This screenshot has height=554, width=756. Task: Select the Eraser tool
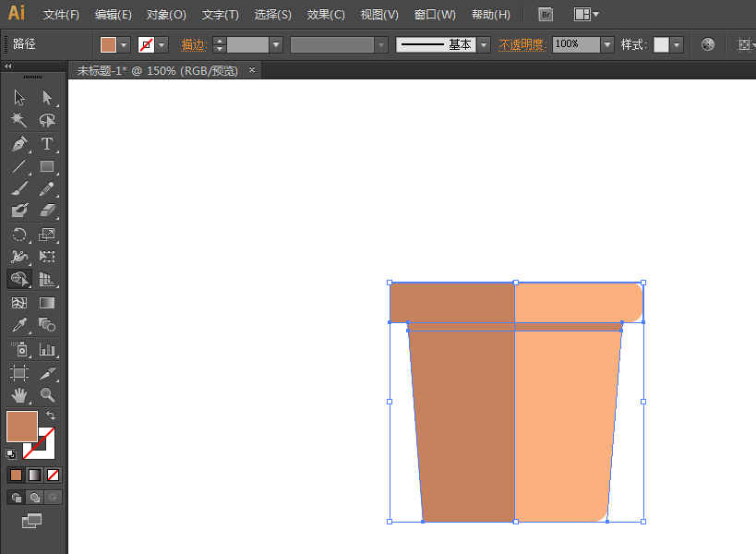pyautogui.click(x=47, y=211)
